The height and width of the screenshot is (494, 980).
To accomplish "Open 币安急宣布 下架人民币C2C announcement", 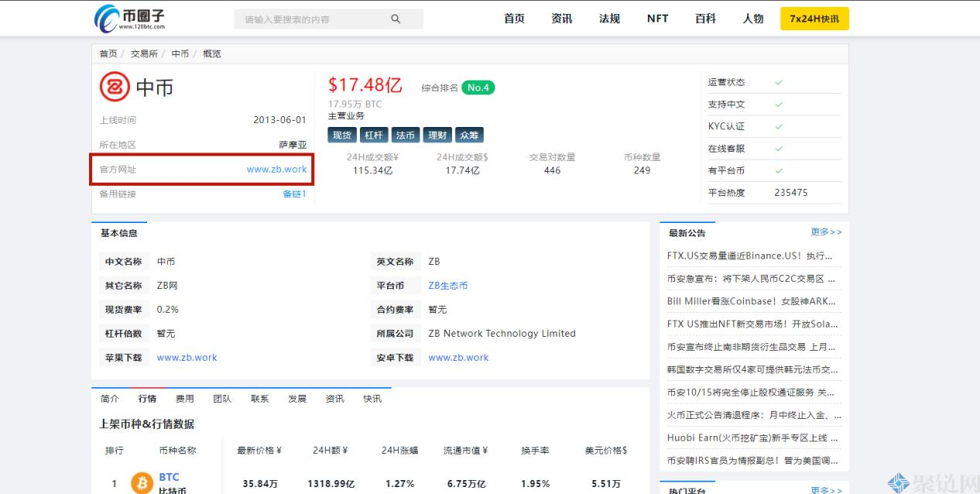I will [752, 278].
